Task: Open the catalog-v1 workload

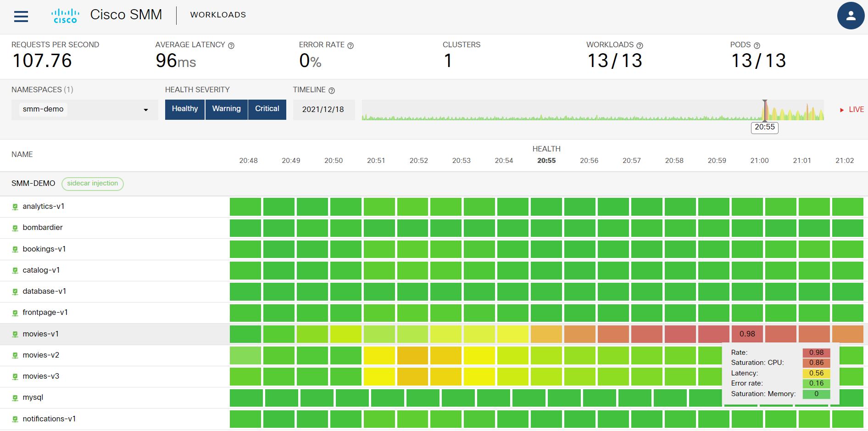Action: pyautogui.click(x=41, y=270)
